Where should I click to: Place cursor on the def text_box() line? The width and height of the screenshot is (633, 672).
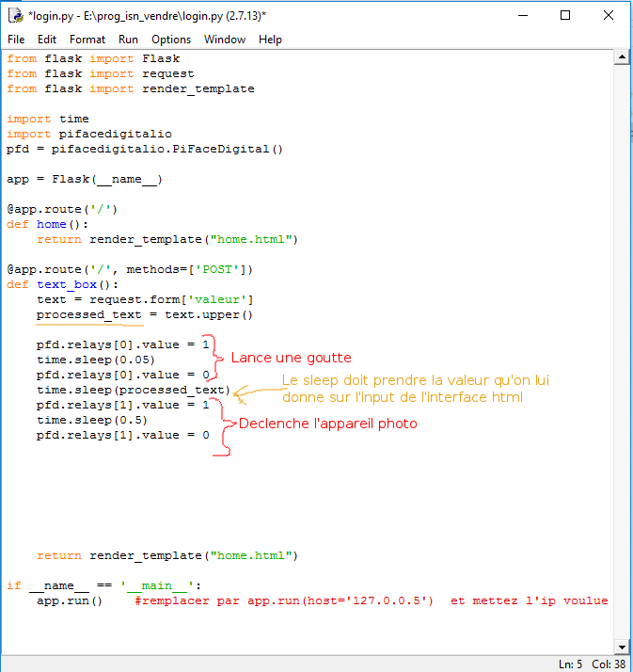(x=64, y=284)
